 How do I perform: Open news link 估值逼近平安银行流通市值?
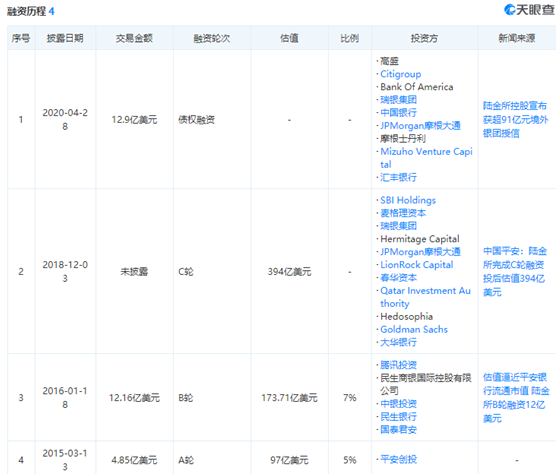tap(516, 398)
